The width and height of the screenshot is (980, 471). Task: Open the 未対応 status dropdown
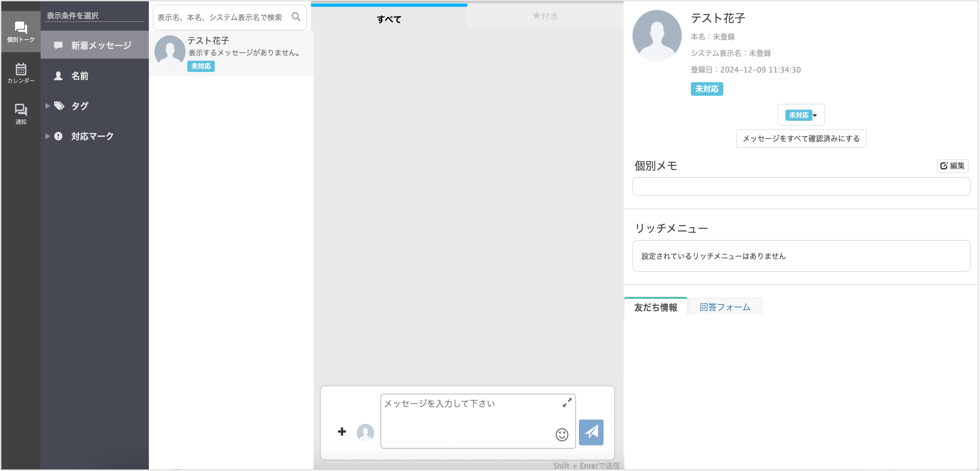(x=801, y=115)
